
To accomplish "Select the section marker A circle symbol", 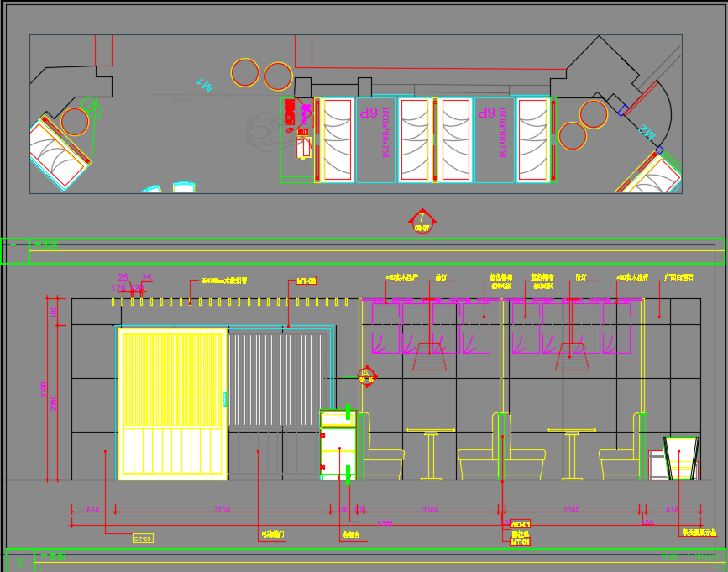I will coord(366,375).
